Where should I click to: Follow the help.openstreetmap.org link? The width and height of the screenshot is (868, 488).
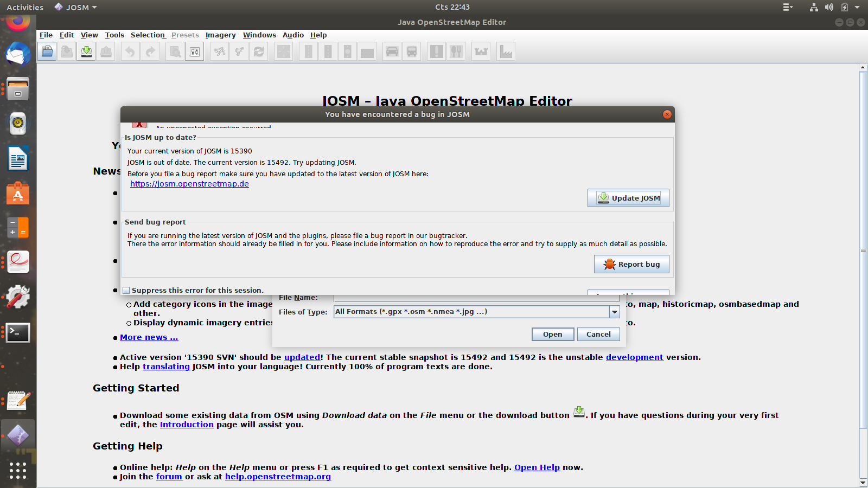tap(278, 477)
